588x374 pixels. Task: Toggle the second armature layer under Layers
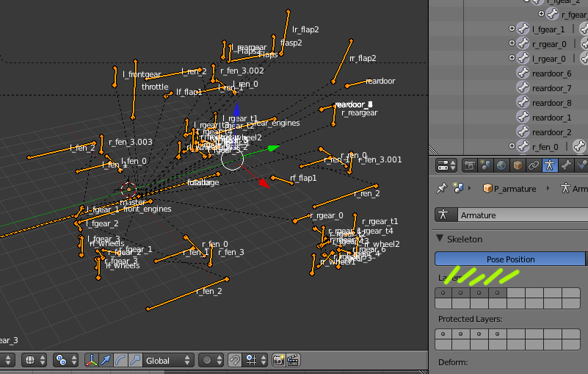pos(461,293)
